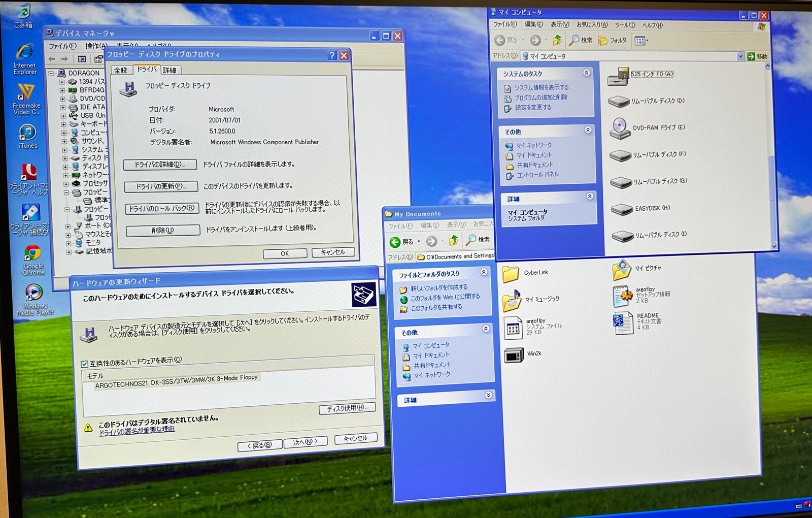Go up one level in My Computer toolbar
Image resolution: width=812 pixels, height=518 pixels.
[x=557, y=40]
